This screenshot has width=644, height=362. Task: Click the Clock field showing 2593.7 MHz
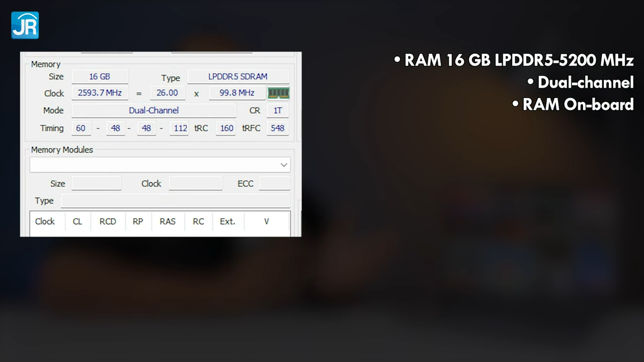99,93
